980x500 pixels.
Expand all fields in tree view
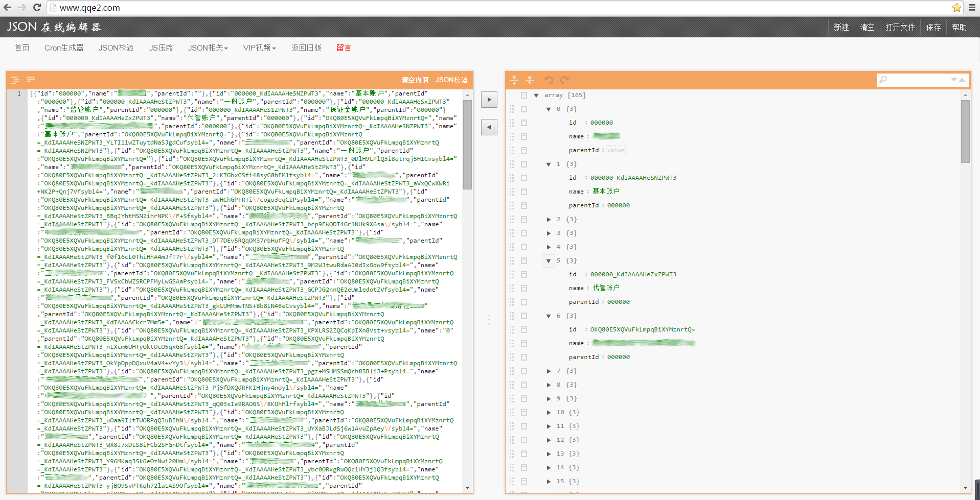[x=514, y=80]
